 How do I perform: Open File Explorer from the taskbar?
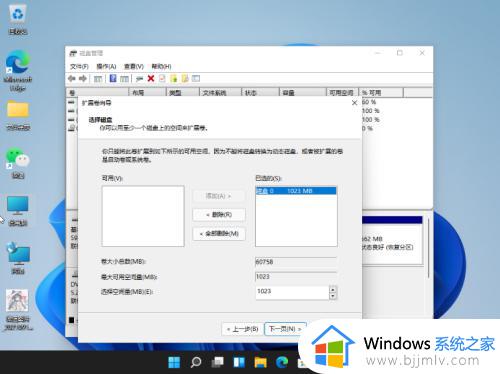pyautogui.click(x=261, y=362)
